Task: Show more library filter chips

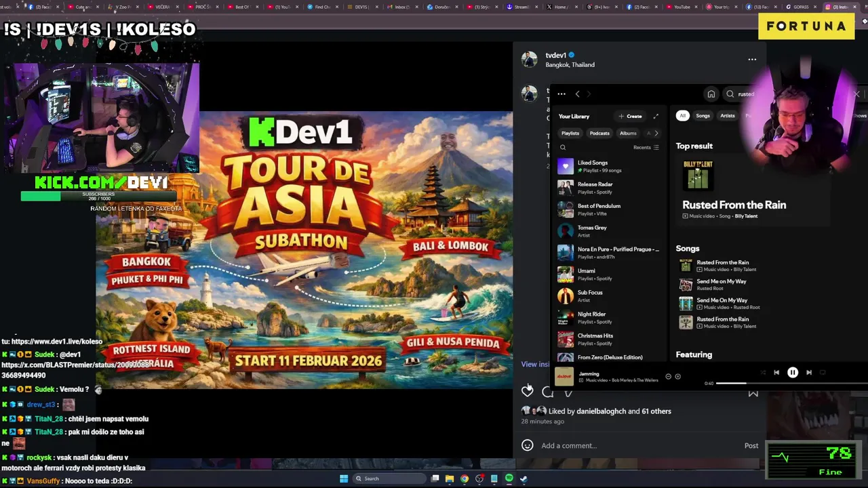Action: coord(656,133)
